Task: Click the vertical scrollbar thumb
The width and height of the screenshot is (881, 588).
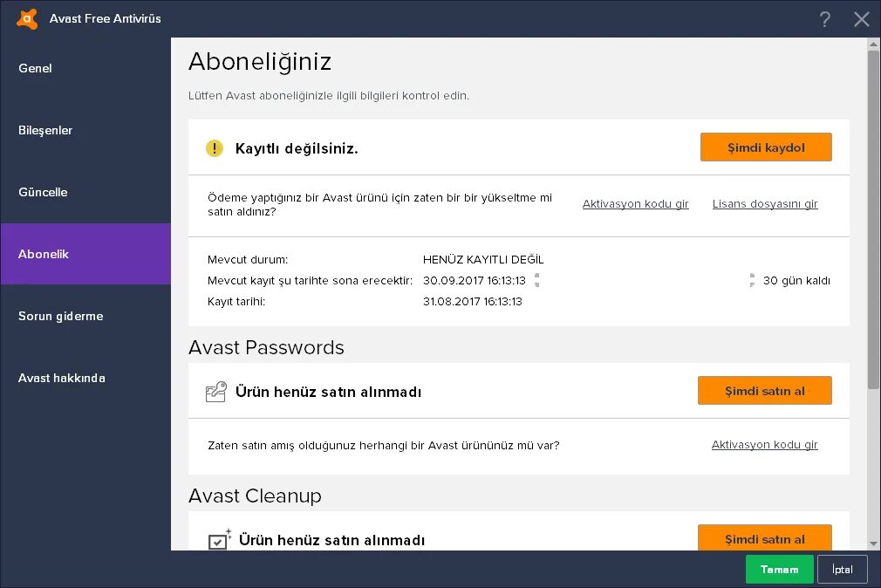Action: [x=873, y=218]
